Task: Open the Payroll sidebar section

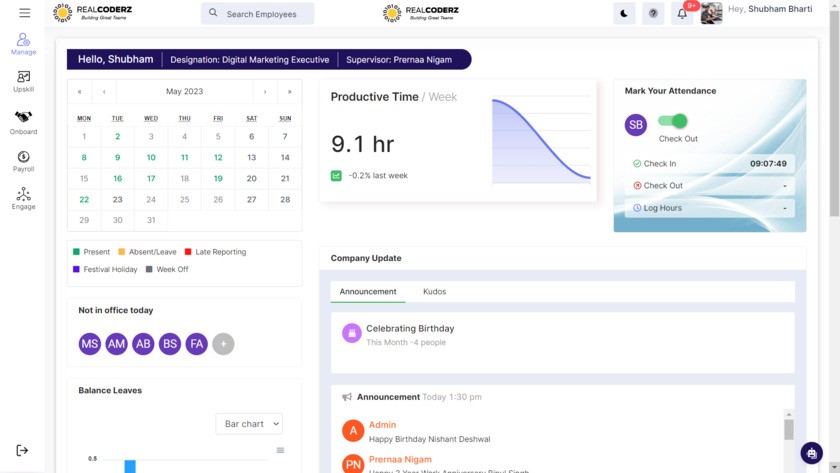Action: [x=23, y=161]
